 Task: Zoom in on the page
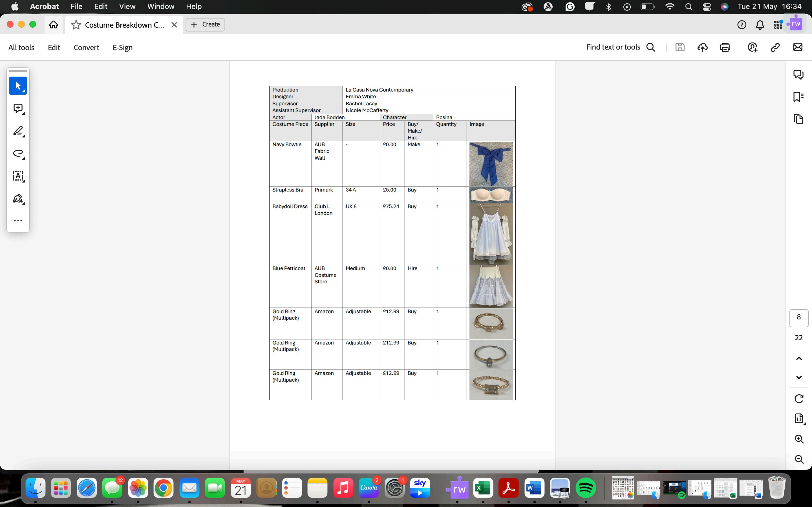pyautogui.click(x=799, y=439)
